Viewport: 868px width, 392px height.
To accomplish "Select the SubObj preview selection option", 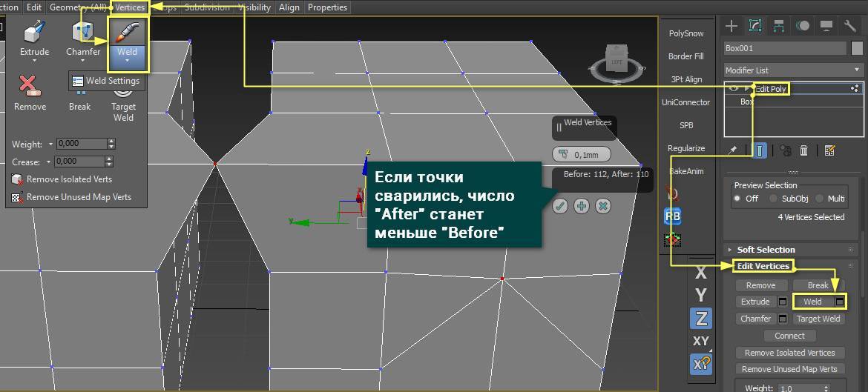I will tap(773, 199).
